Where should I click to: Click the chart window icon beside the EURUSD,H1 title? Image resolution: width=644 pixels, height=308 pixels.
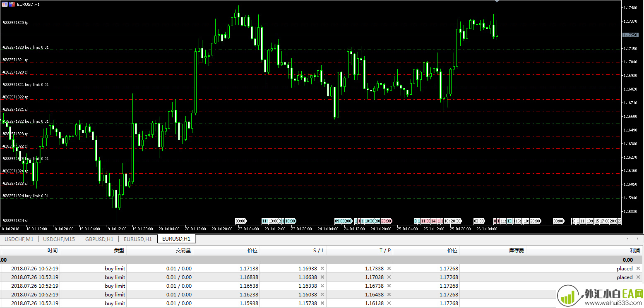(x=4, y=4)
